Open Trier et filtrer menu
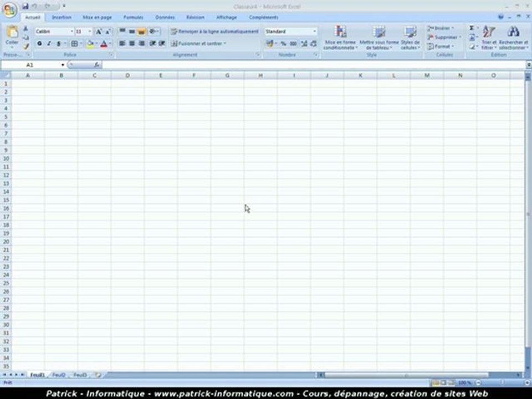 click(x=489, y=37)
